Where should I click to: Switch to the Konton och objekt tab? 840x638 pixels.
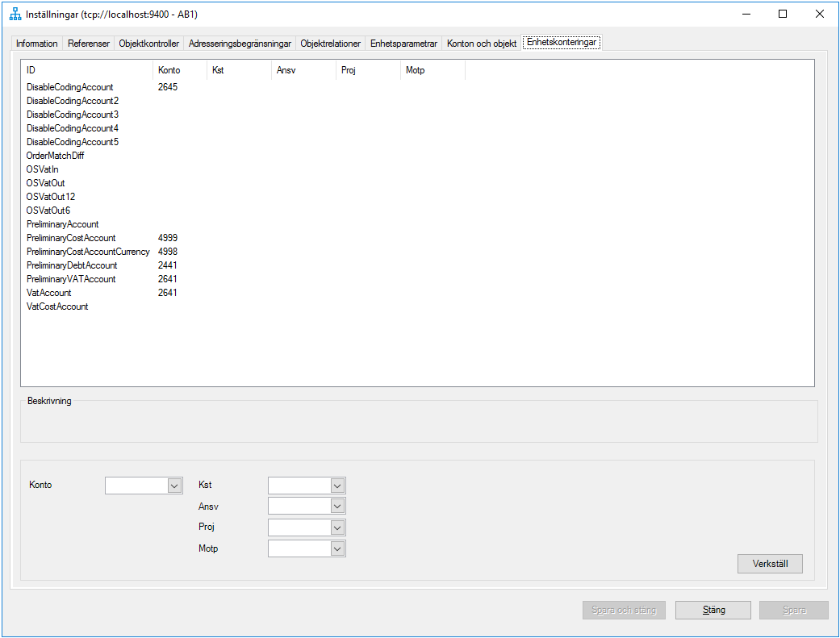click(481, 44)
